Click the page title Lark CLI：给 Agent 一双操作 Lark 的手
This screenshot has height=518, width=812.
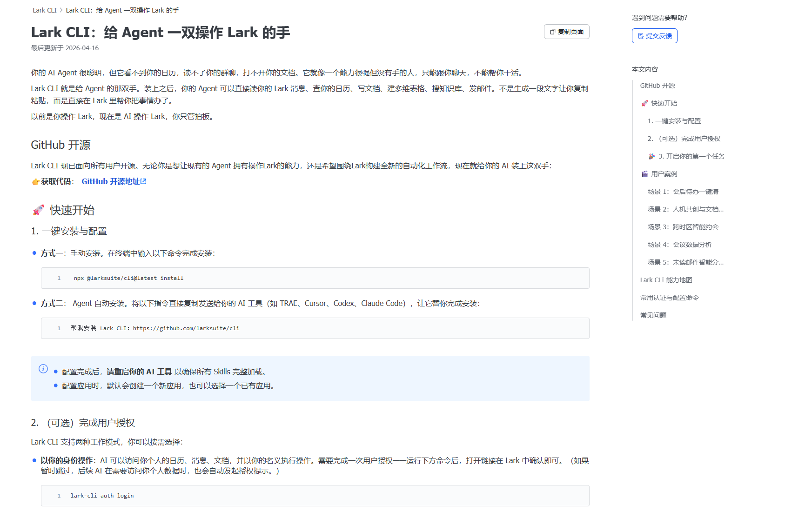point(161,33)
